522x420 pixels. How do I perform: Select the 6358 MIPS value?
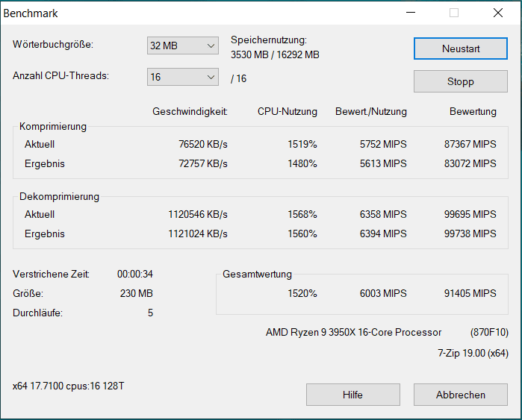[383, 214]
